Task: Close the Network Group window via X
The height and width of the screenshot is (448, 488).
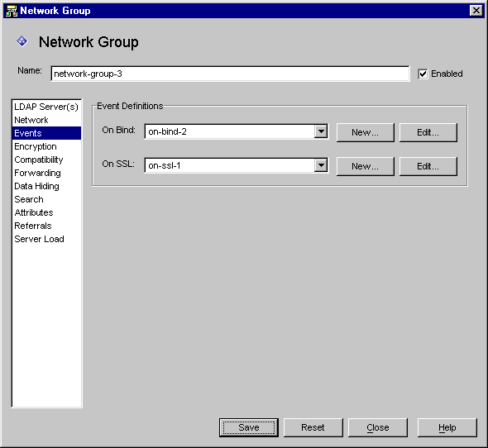Action: tap(476, 11)
